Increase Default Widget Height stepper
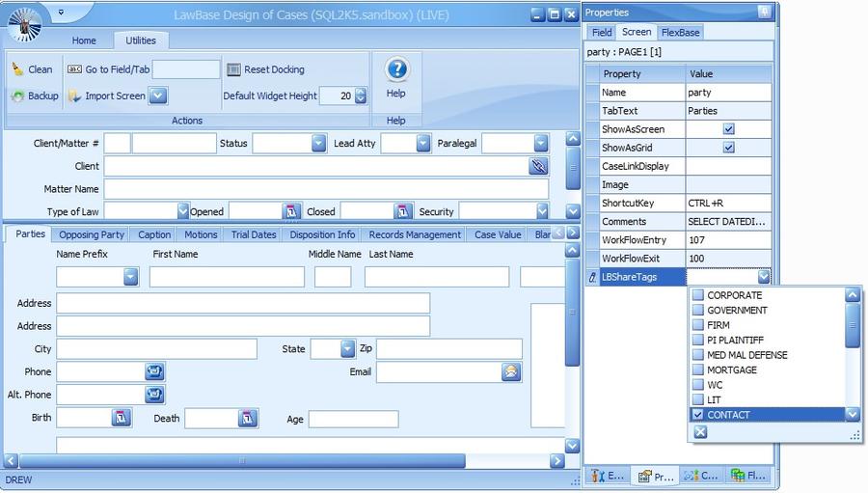The height and width of the screenshot is (493, 868). point(361,92)
